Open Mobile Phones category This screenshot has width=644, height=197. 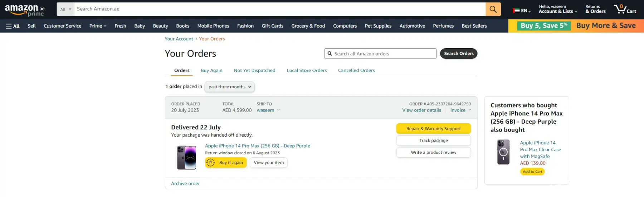click(x=213, y=26)
